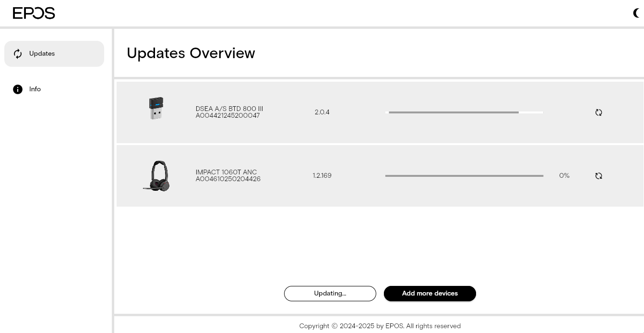The image size is (644, 333).
Task: Click Add more devices button
Action: (430, 294)
